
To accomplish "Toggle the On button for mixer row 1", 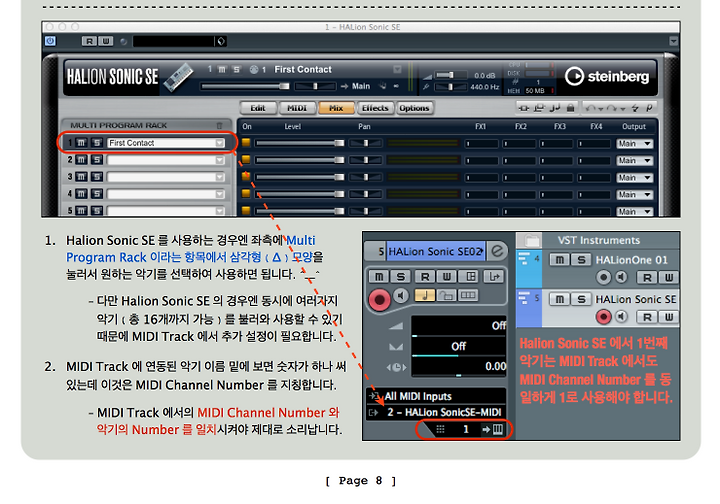I will pyautogui.click(x=246, y=142).
